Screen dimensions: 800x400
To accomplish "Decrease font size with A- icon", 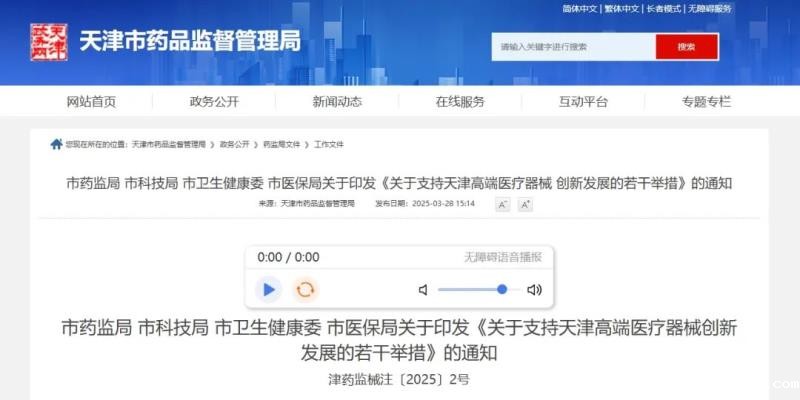I will (503, 205).
